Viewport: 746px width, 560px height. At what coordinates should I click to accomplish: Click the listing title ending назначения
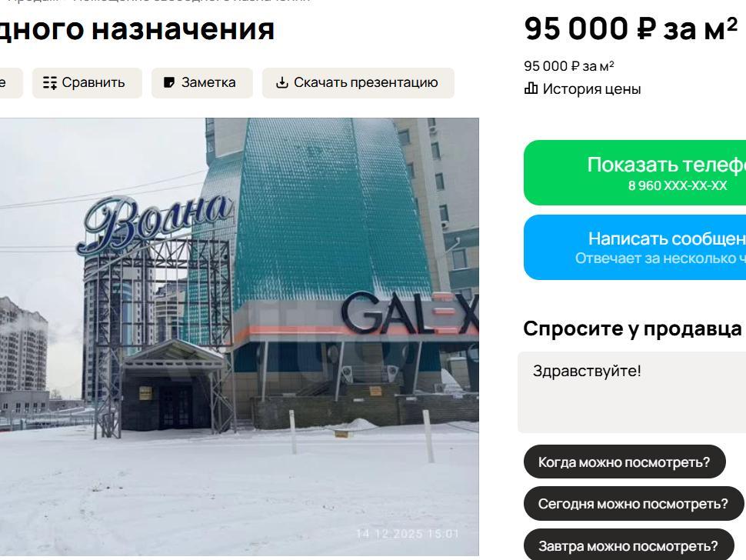click(137, 29)
